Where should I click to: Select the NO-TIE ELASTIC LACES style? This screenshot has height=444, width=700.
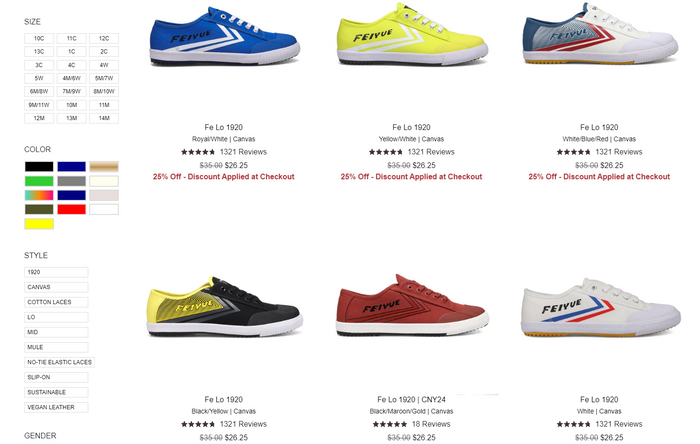click(x=59, y=363)
